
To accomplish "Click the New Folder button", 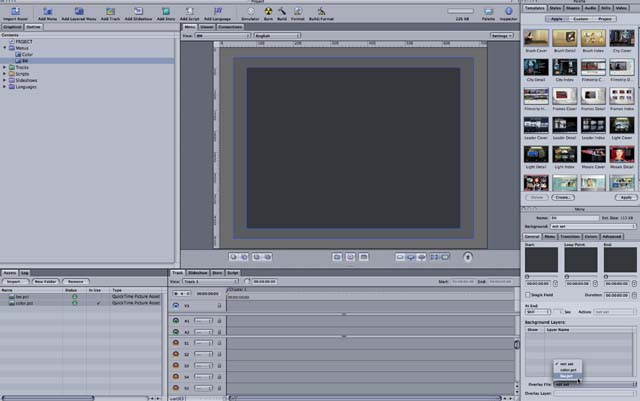I will click(45, 282).
